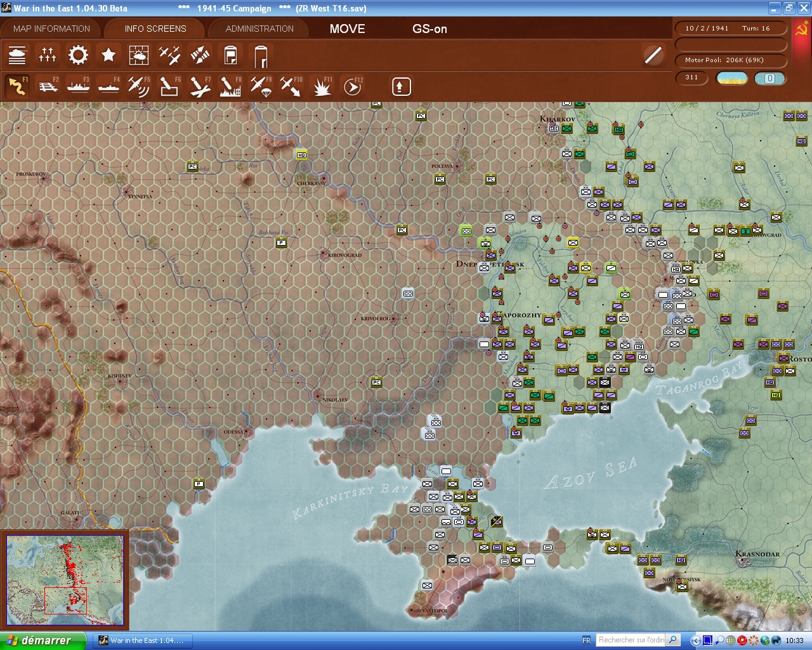812x650 pixels.
Task: Open the losses screen with crosses icon
Action: (48, 55)
